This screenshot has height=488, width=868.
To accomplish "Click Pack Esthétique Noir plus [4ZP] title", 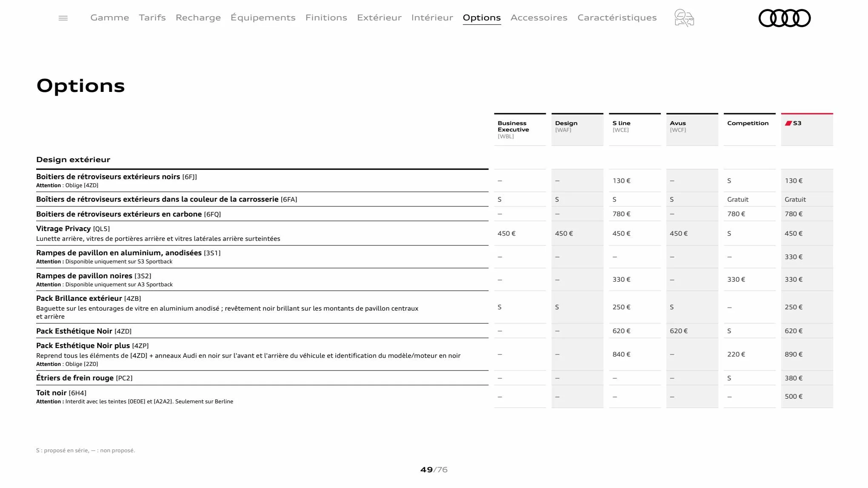I will pos(92,345).
